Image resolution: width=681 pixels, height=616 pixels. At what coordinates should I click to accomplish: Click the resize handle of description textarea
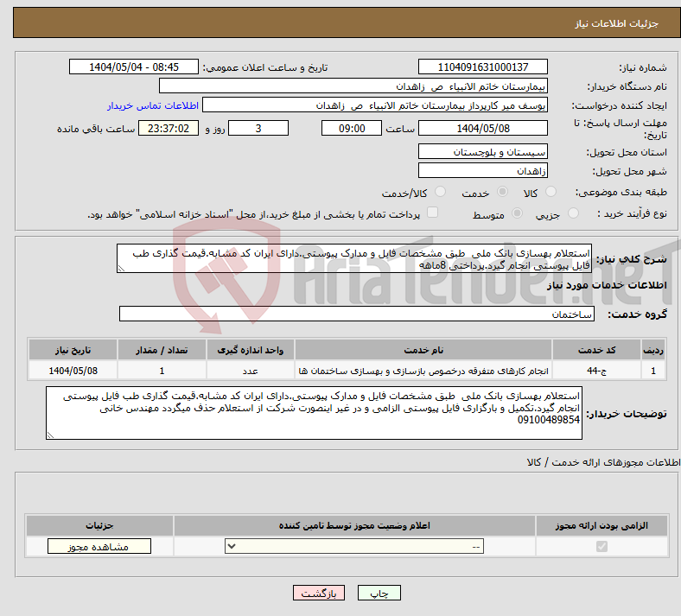click(x=121, y=269)
